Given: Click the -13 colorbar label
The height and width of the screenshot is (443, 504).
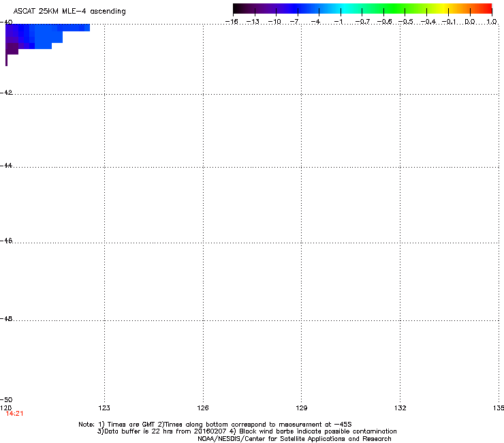Looking at the screenshot, I should [x=253, y=22].
